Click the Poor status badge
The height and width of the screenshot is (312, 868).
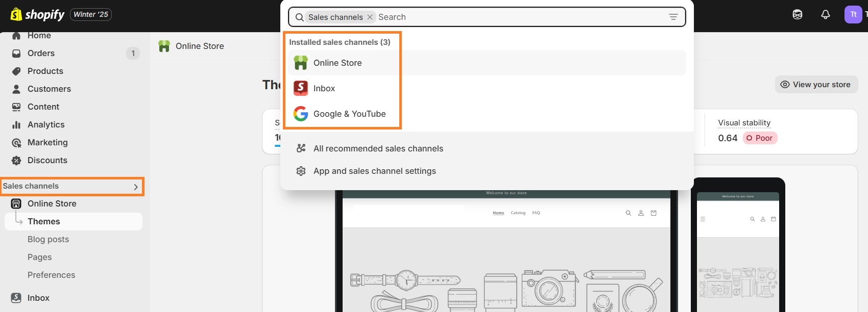pos(760,138)
